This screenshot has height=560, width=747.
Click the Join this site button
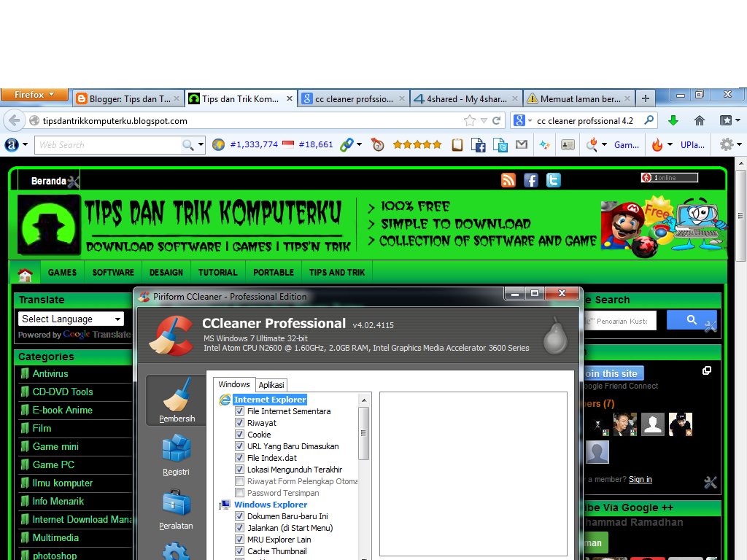[614, 374]
